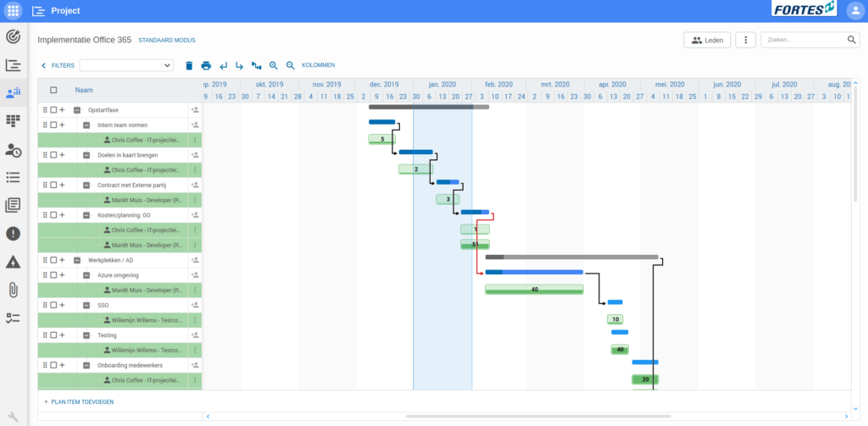The image size is (868, 426).
Task: Open the planning sidebar icon
Action: click(14, 64)
